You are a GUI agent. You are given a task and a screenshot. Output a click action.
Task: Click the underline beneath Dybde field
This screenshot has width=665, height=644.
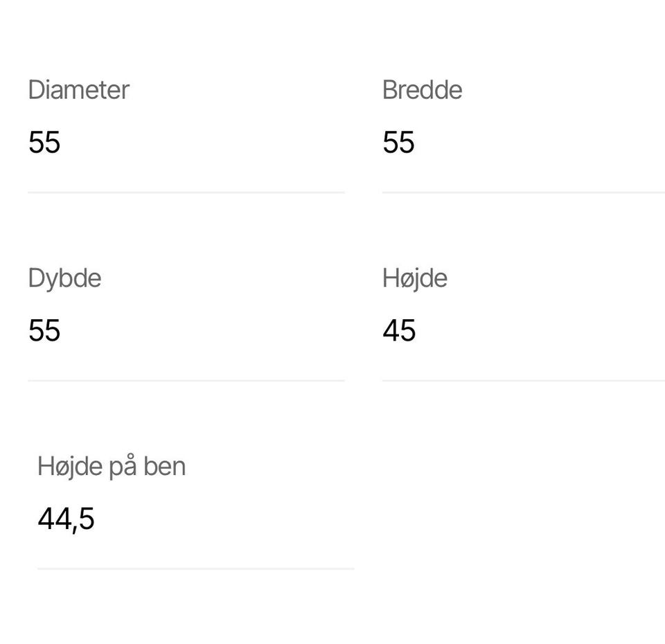point(186,380)
